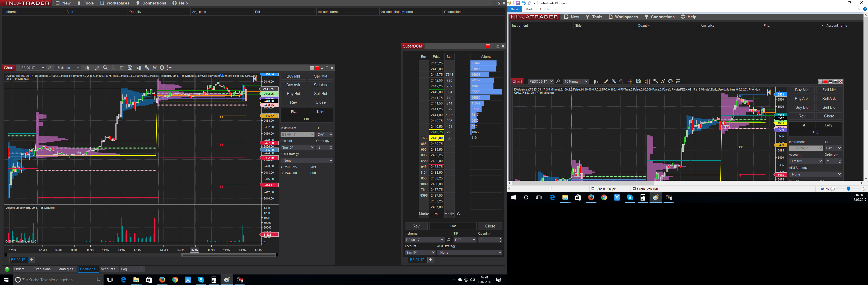This screenshot has width=868, height=285.
Task: Click the Flat button in the SuperDOM
Action: (453, 226)
